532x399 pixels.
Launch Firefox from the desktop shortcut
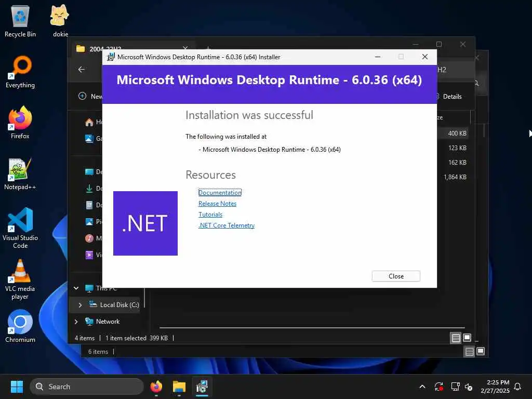coord(20,123)
